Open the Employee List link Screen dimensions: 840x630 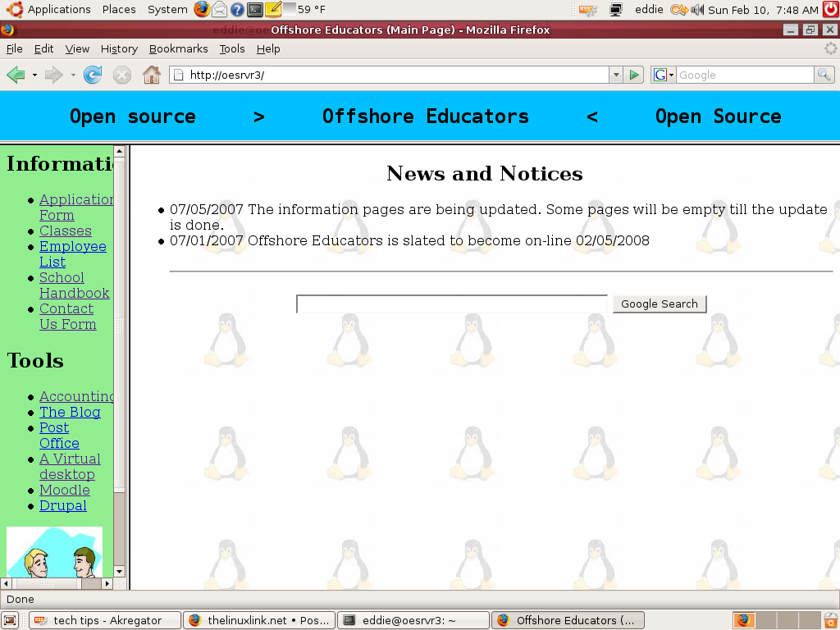click(73, 254)
